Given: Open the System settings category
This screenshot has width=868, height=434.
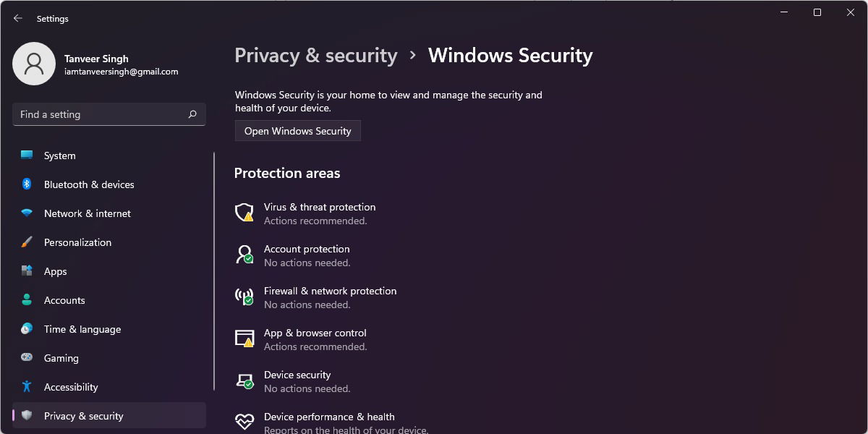Looking at the screenshot, I should click(x=109, y=156).
